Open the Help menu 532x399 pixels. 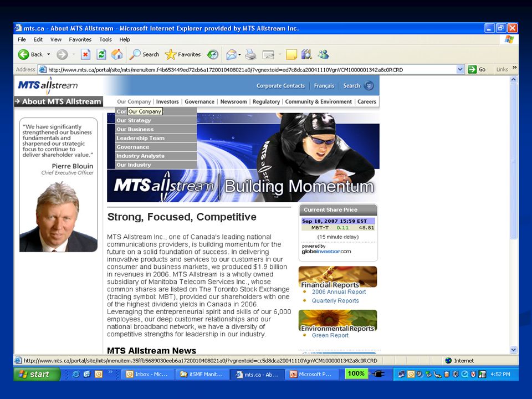click(125, 39)
